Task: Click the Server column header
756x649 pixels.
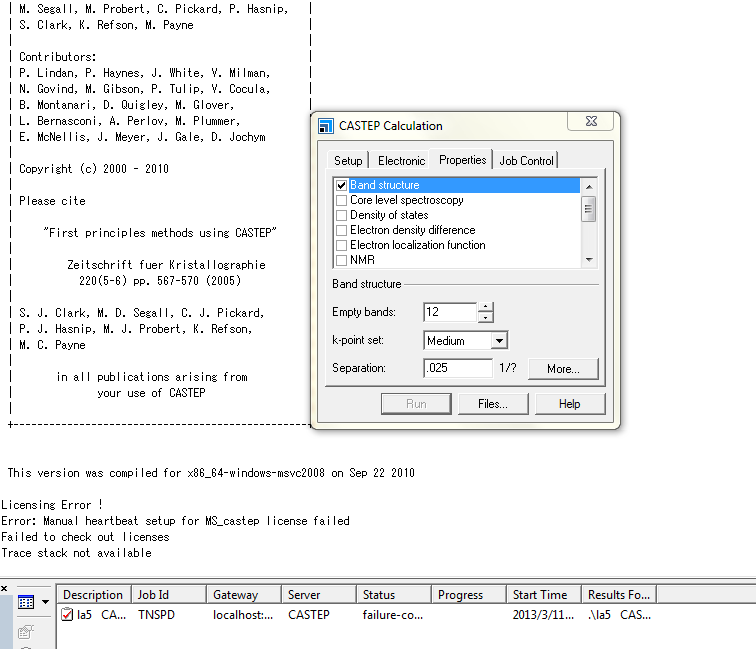Action: [319, 595]
